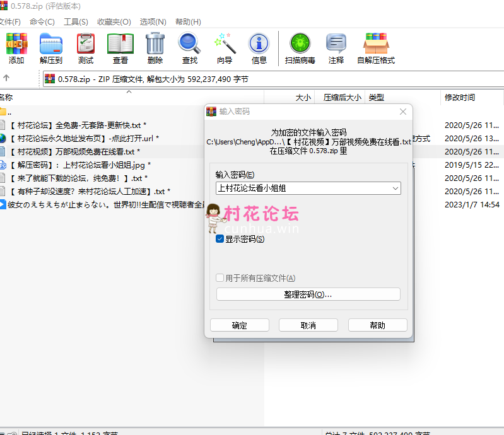The height and width of the screenshot is (435, 504).
Task: Click the 取消 button in dialog
Action: tap(308, 325)
